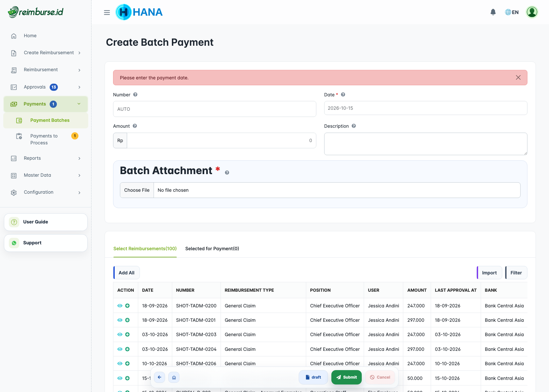Cancel the batch payment
The image size is (549, 392).
click(x=380, y=377)
